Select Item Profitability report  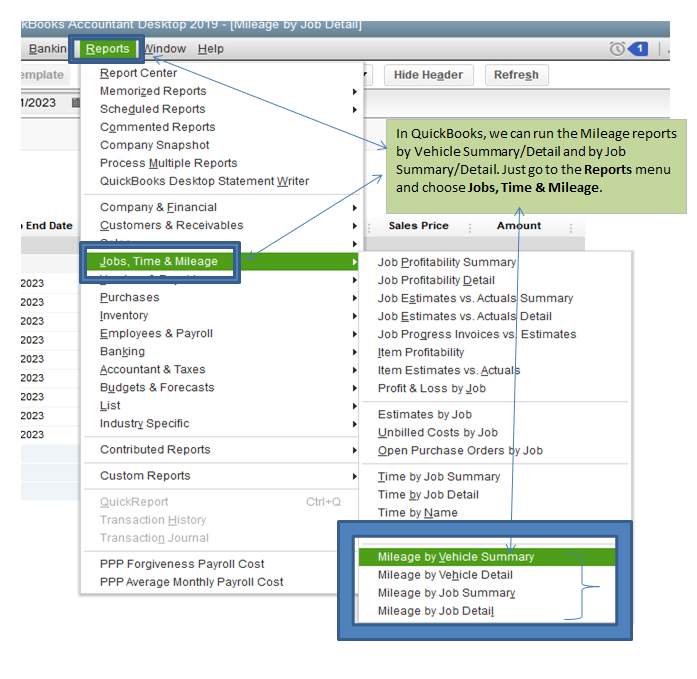click(x=495, y=352)
